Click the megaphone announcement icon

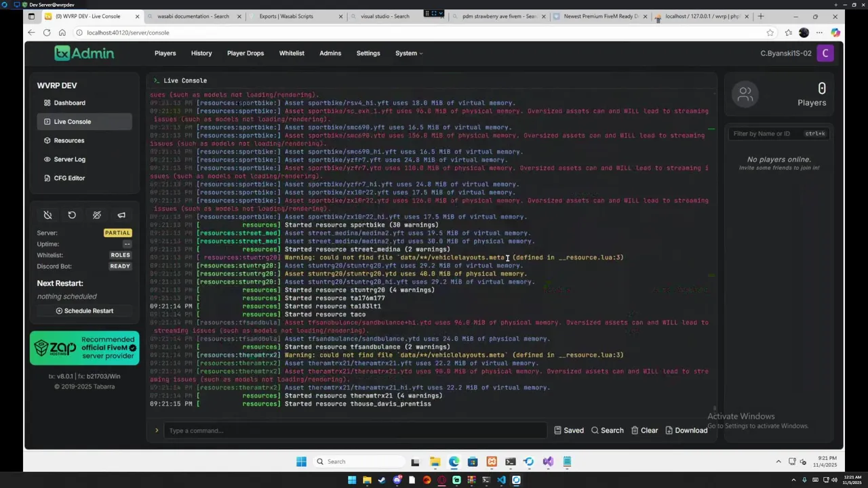click(121, 215)
